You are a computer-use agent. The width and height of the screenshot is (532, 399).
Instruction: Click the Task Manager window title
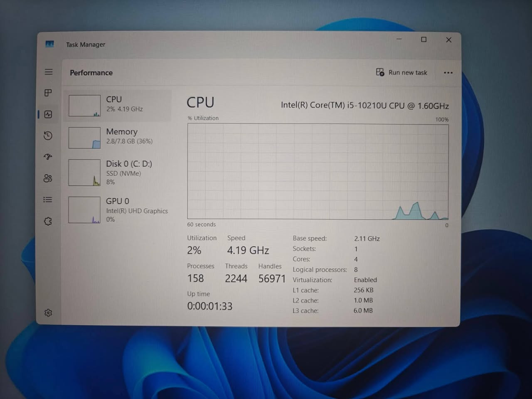(x=86, y=44)
